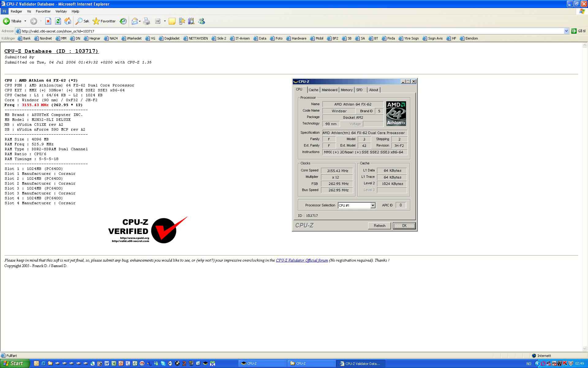Click the OK button in CPU-Z
588x368 pixels.
point(404,226)
